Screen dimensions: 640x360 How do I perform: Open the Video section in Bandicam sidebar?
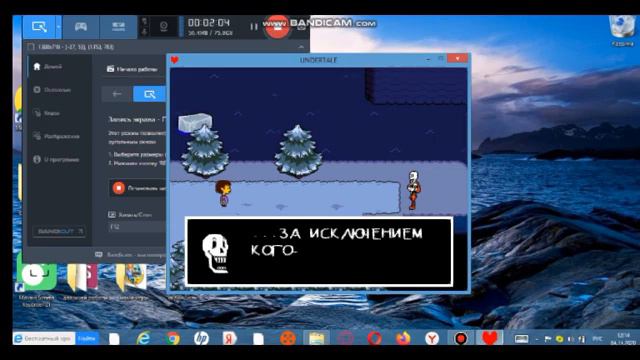tap(47, 113)
